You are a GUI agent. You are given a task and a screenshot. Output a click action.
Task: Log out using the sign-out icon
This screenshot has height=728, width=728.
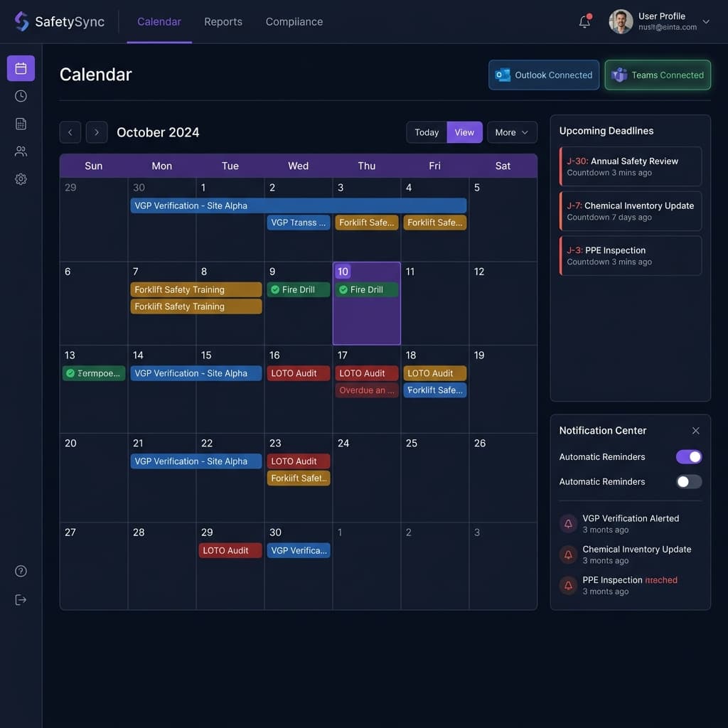(x=21, y=599)
